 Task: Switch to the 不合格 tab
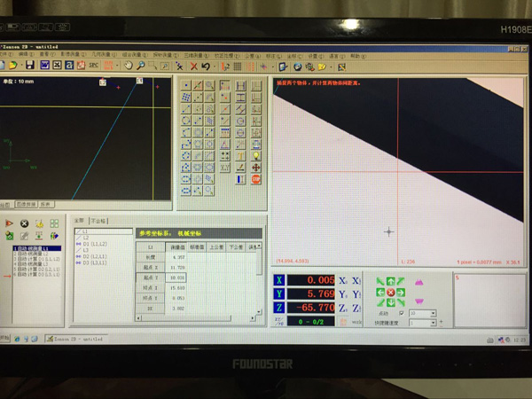click(x=98, y=220)
